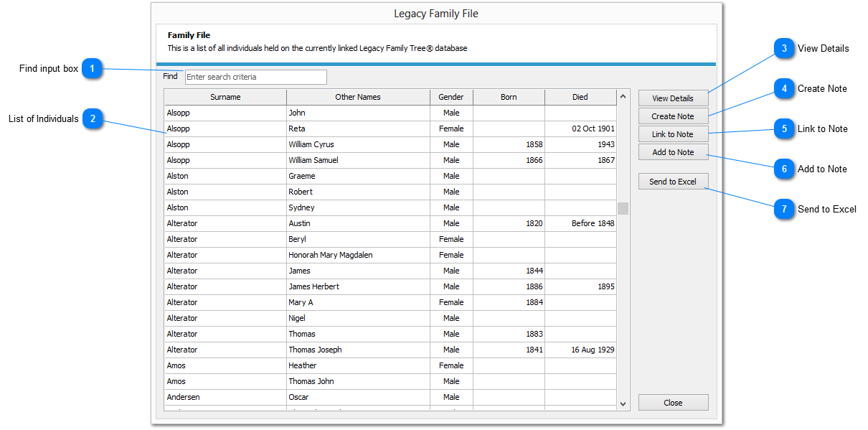Click the Gender column header

point(451,97)
